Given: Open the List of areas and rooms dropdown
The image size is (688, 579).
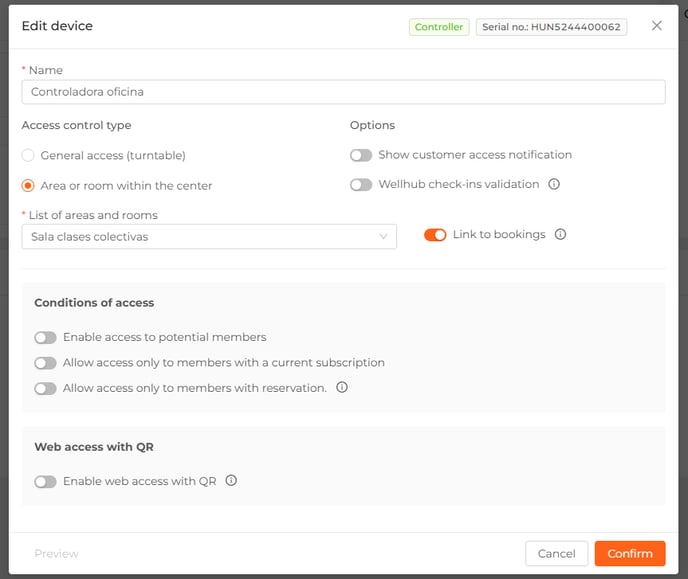Looking at the screenshot, I should (209, 237).
